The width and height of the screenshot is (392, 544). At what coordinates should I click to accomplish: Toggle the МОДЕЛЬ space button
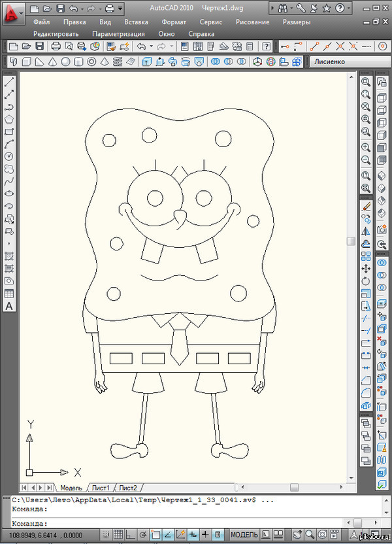tap(244, 535)
